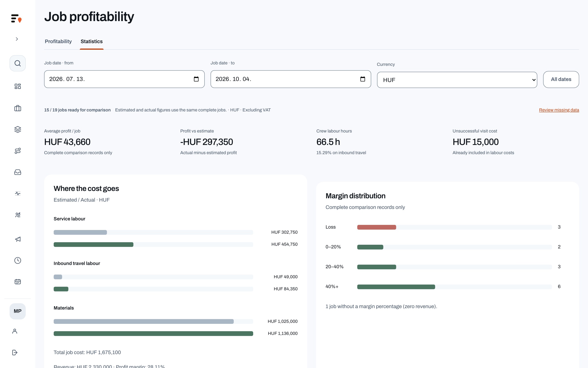Click the MP avatar badge
This screenshot has width=588, height=368.
(18, 311)
